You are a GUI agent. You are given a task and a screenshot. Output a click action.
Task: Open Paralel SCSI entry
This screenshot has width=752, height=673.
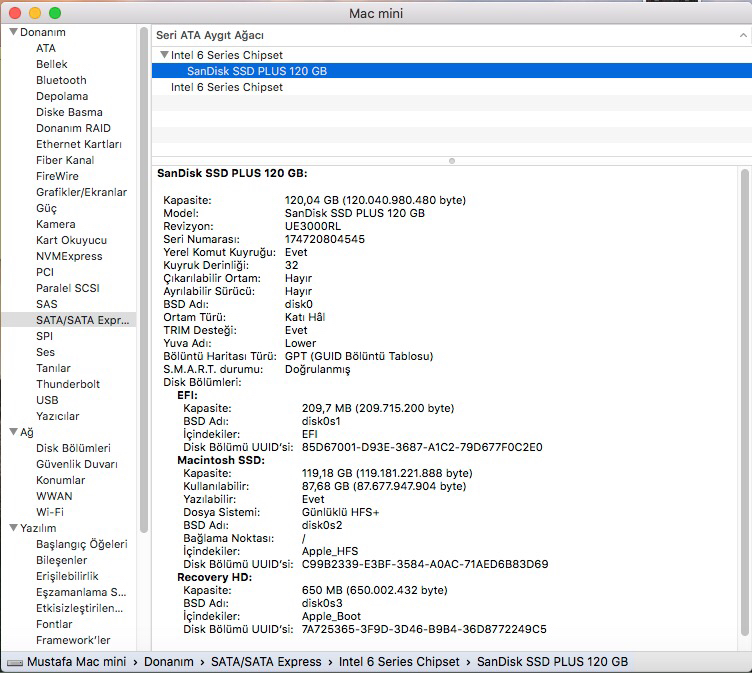(68, 288)
